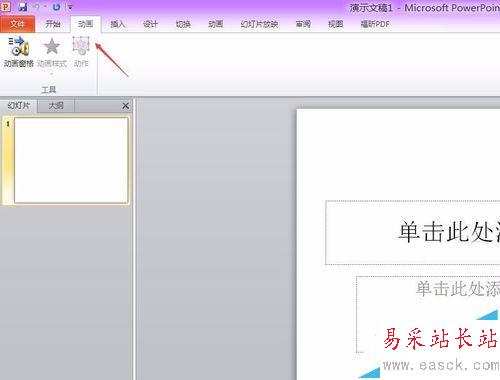Switch to the 幻灯片放映 (Slide Show) tab

259,24
